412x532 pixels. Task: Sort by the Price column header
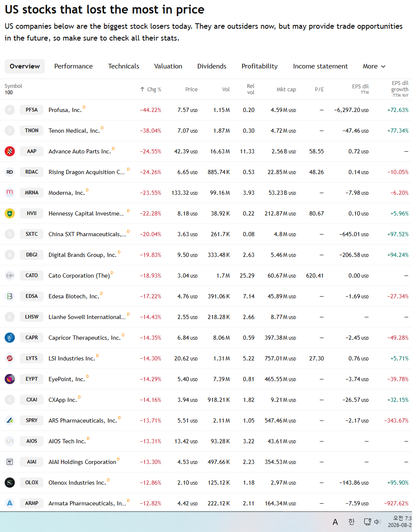point(191,90)
